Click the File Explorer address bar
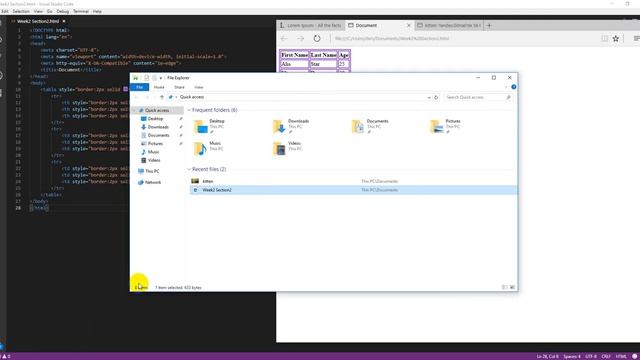The height and width of the screenshot is (360, 640). click(x=300, y=97)
